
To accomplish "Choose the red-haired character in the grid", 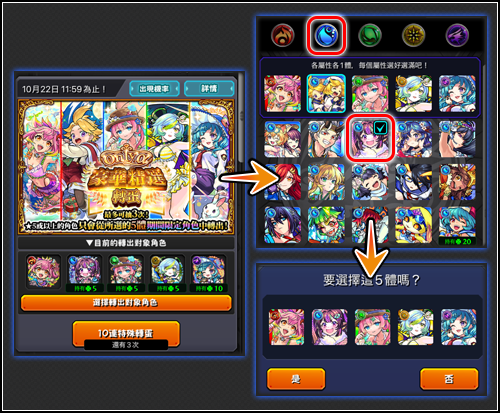I will 283,182.
